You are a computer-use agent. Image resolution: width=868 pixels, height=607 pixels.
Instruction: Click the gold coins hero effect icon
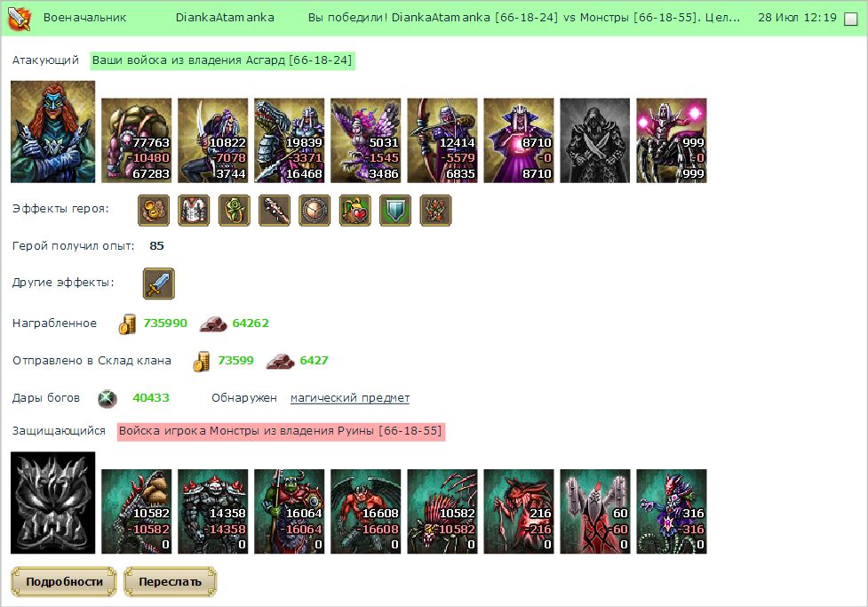pyautogui.click(x=154, y=211)
